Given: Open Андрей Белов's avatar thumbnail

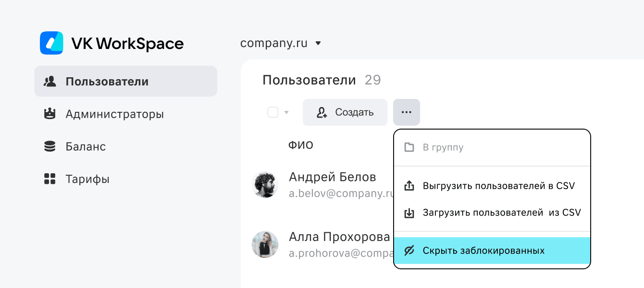Looking at the screenshot, I should (x=265, y=185).
